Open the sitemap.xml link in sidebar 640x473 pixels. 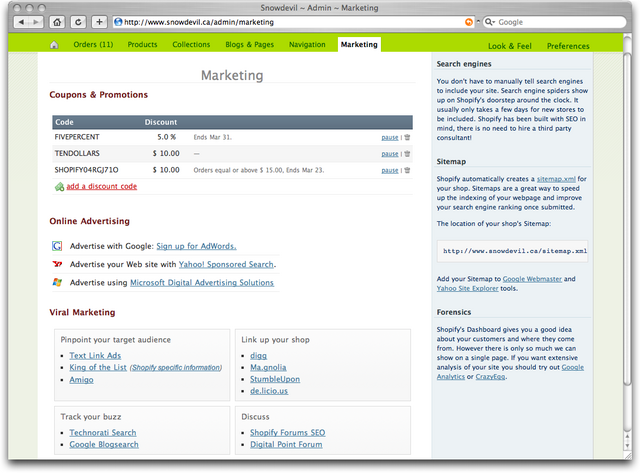click(x=556, y=179)
